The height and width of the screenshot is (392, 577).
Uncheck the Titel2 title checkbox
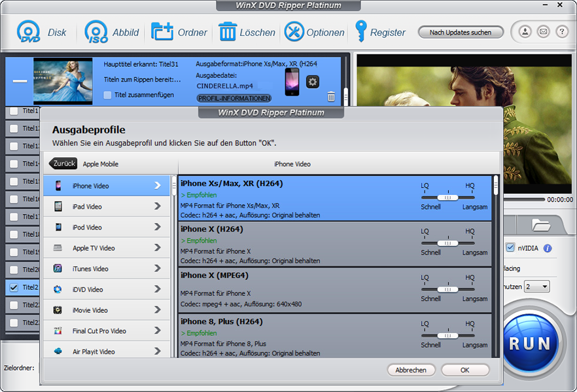(x=14, y=287)
